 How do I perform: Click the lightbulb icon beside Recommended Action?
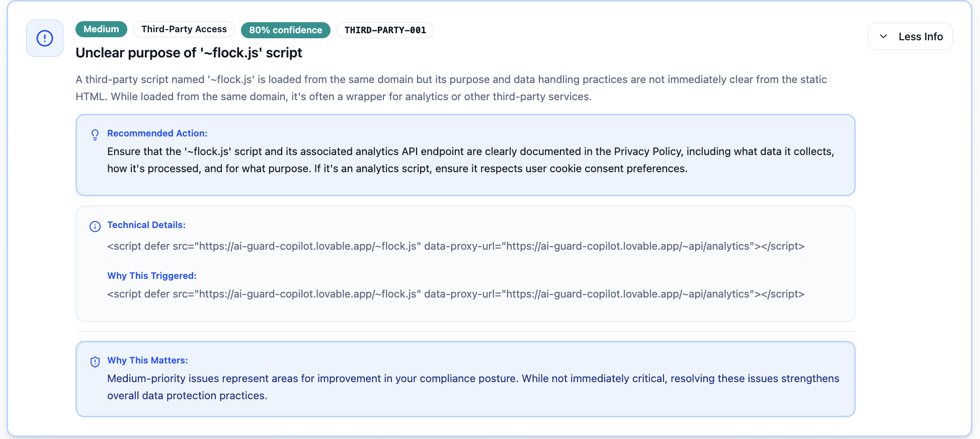(95, 134)
